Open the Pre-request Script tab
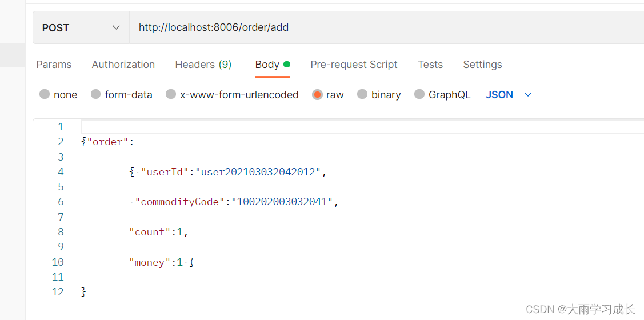The width and height of the screenshot is (644, 320). [x=354, y=65]
